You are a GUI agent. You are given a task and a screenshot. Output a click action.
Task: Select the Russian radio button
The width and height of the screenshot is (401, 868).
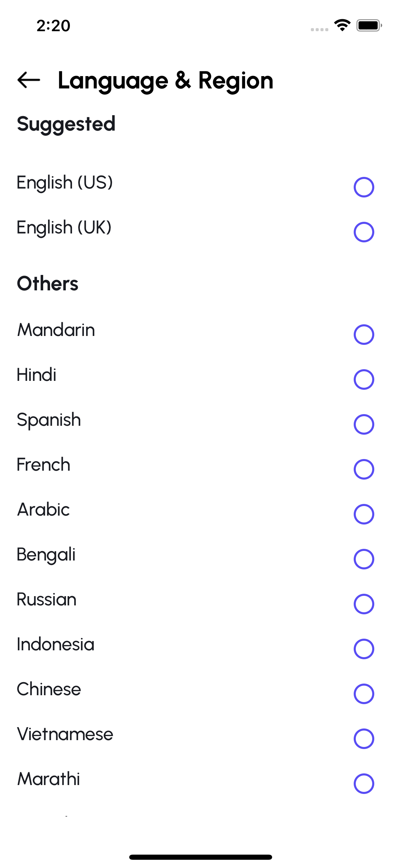pyautogui.click(x=364, y=604)
